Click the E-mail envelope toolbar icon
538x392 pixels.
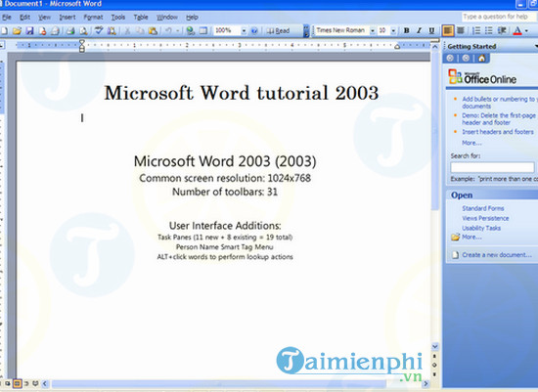tap(55, 31)
